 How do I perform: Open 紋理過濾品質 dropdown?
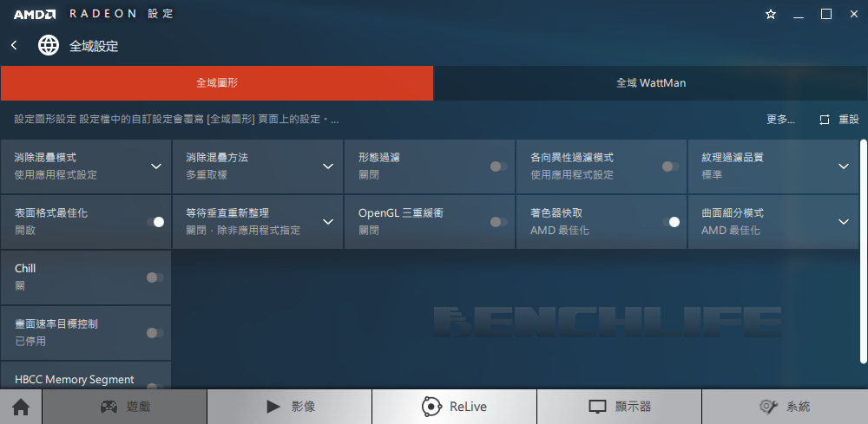[844, 166]
